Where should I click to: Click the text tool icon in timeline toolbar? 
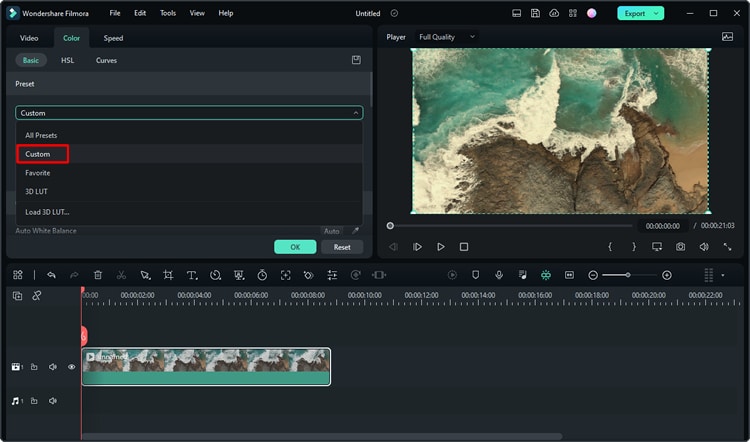point(192,275)
